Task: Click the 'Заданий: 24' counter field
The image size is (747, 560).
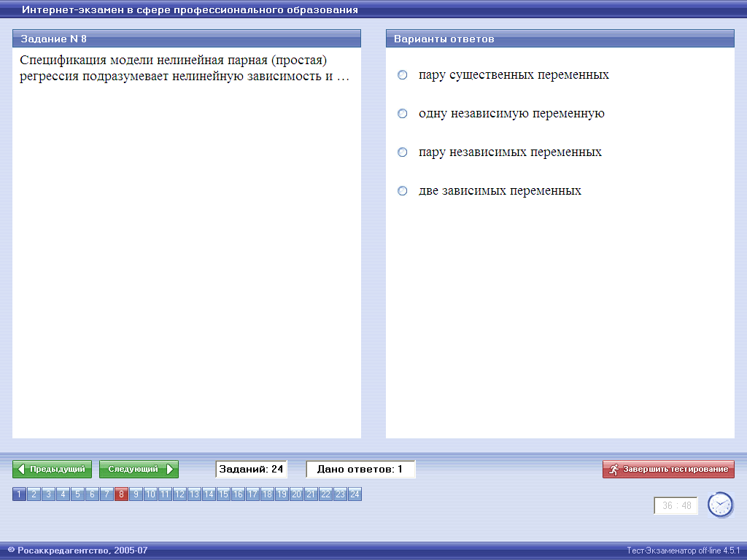Action: pyautogui.click(x=251, y=469)
